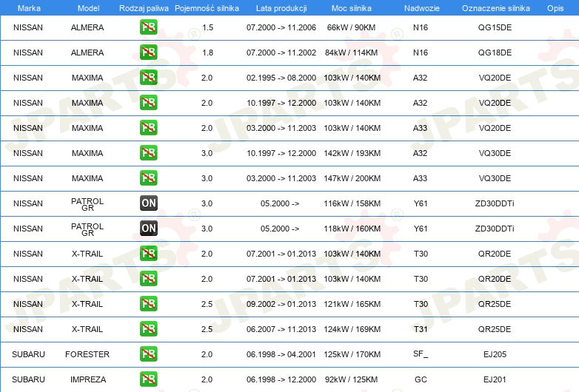Click the 'Rodzaj paliwa' column header
Image resolution: width=579 pixels, height=392 pixels.
(144, 8)
